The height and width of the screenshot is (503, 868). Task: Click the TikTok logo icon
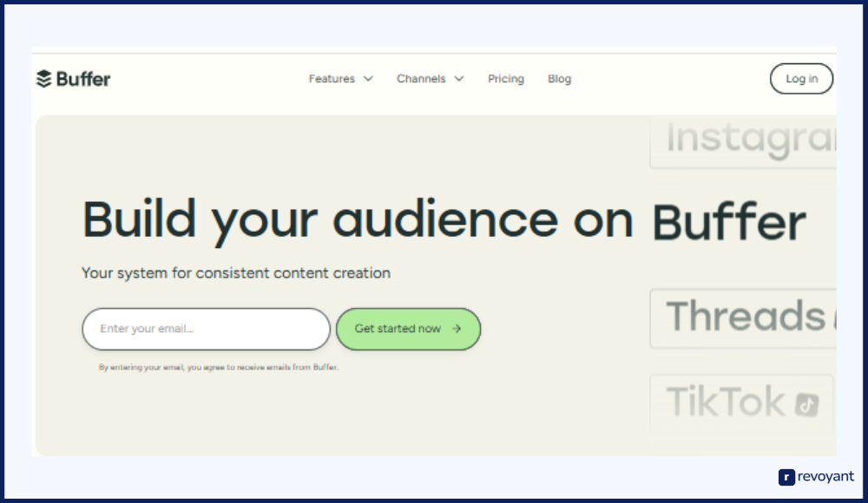(807, 403)
